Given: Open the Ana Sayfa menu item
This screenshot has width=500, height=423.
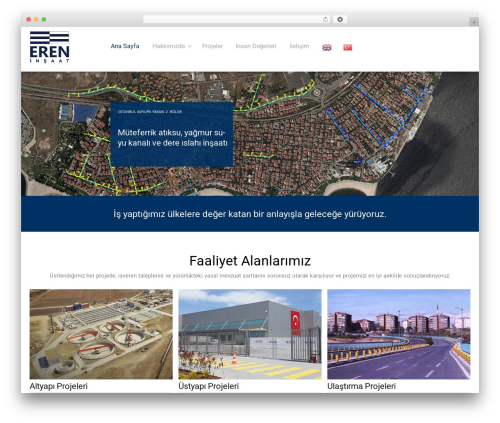Looking at the screenshot, I should tap(125, 46).
